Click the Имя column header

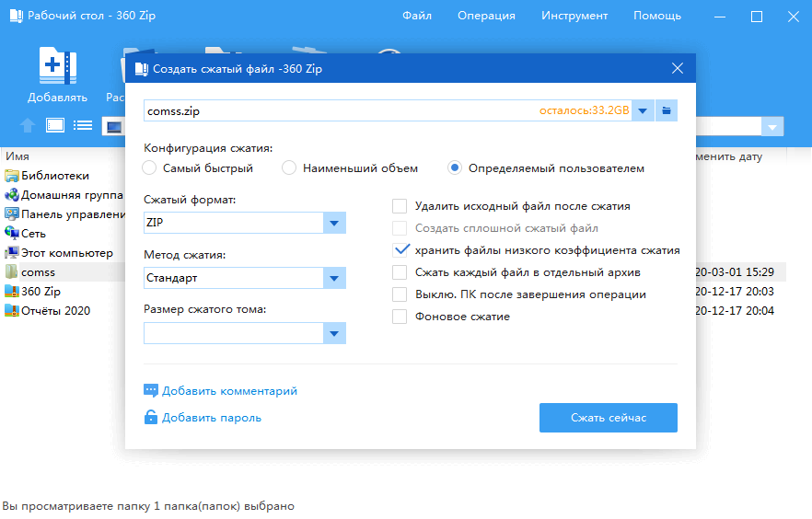tap(17, 156)
